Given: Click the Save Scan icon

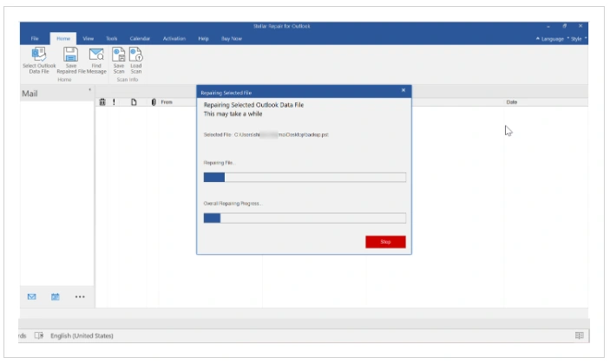Looking at the screenshot, I should click(119, 55).
